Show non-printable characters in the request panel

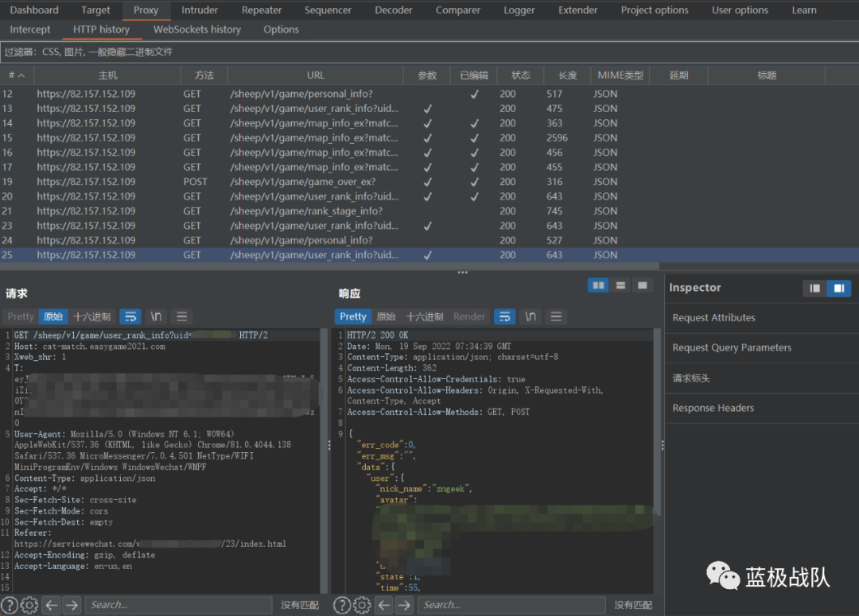point(156,316)
